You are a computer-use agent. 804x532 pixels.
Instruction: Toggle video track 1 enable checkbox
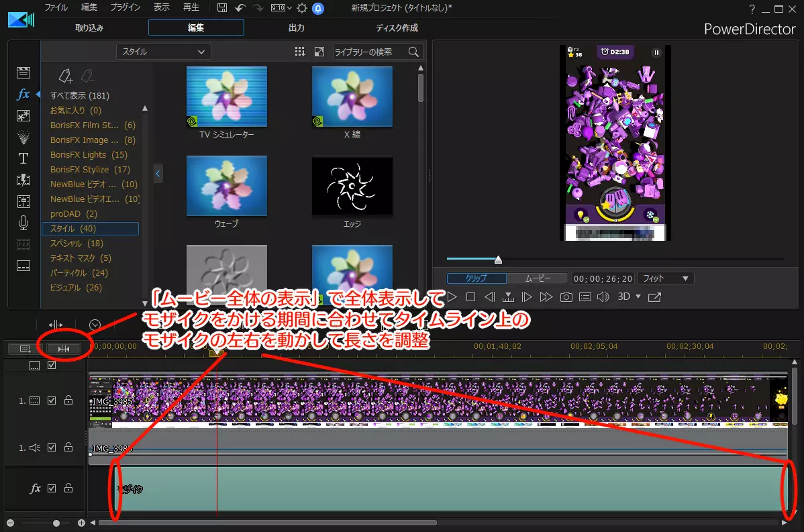pos(52,401)
